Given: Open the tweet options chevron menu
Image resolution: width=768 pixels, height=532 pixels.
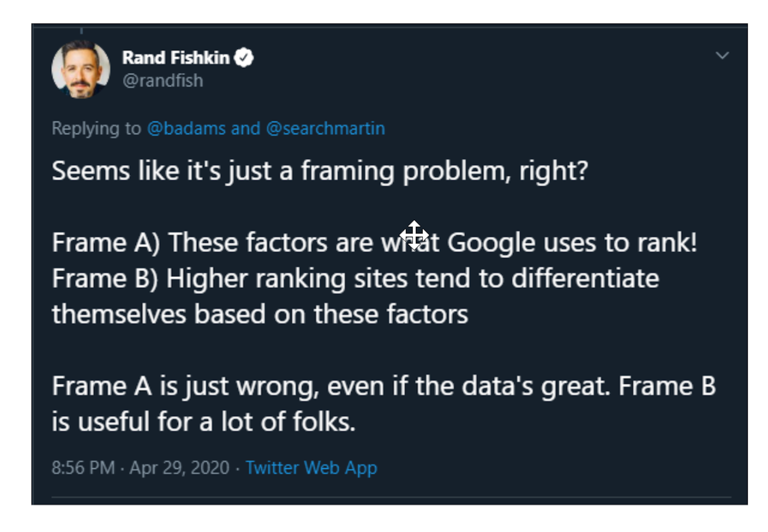Looking at the screenshot, I should pyautogui.click(x=722, y=55).
